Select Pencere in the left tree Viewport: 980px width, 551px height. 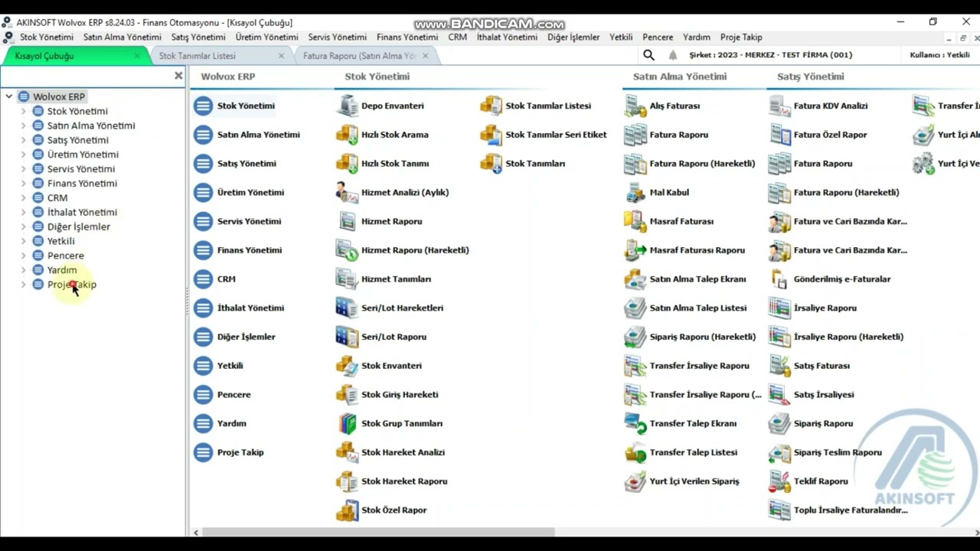(65, 256)
